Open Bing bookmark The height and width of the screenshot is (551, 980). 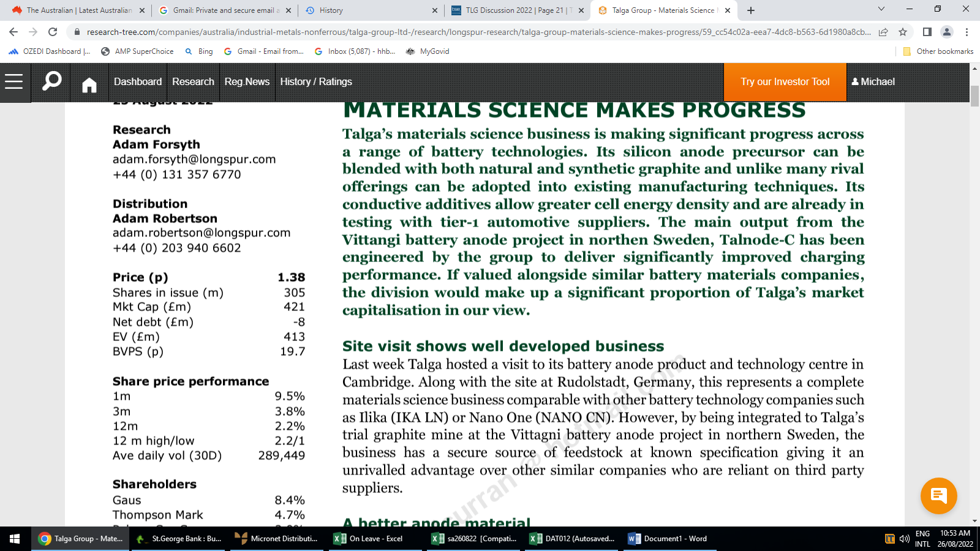click(199, 51)
